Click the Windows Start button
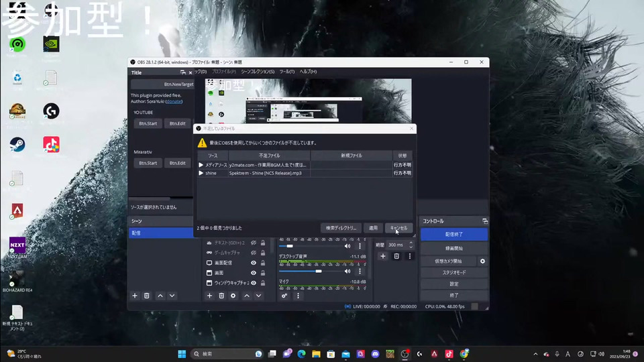 click(182, 354)
